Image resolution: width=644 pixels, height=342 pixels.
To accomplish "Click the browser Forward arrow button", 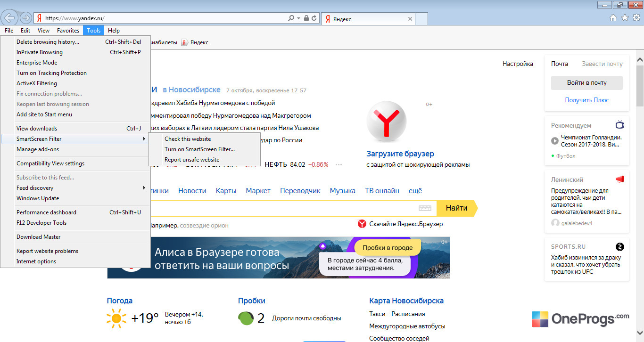I will [26, 18].
